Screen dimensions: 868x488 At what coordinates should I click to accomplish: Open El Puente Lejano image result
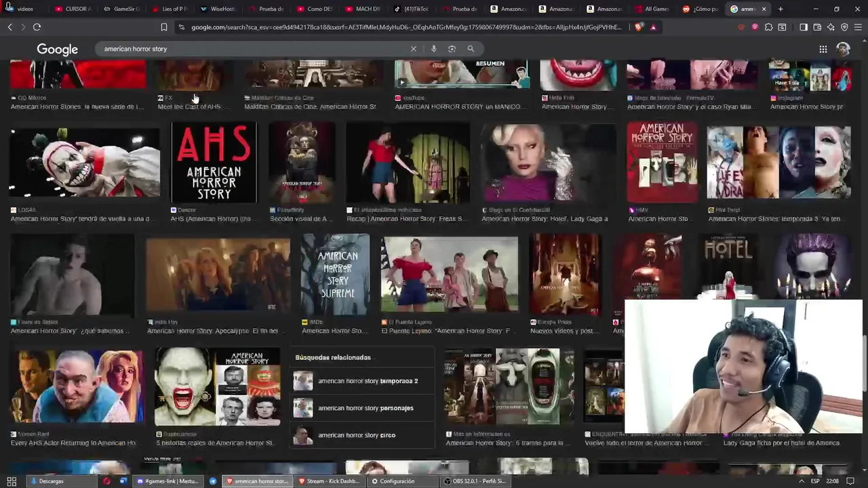coord(449,274)
